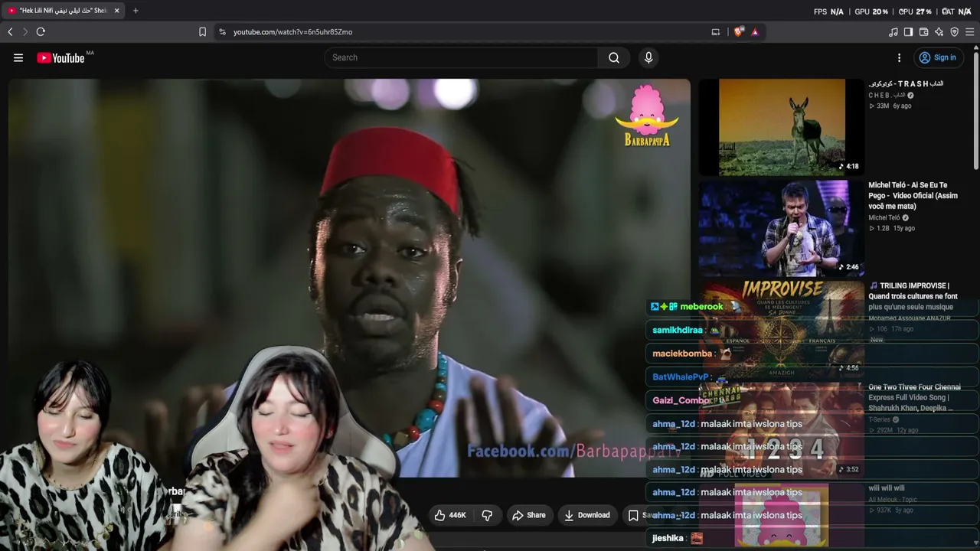Go forward in browser history
980x551 pixels.
[x=24, y=31]
